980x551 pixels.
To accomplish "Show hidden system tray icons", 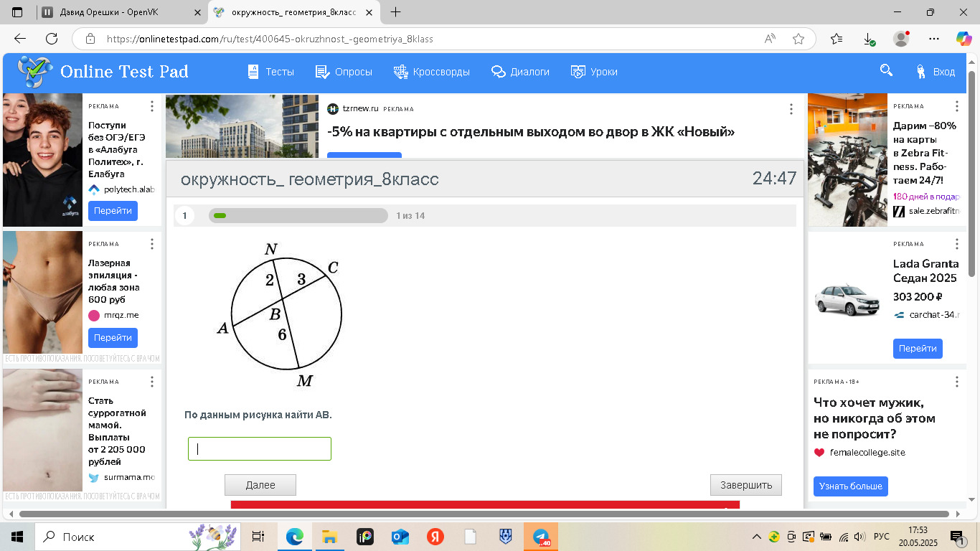I will pos(756,537).
